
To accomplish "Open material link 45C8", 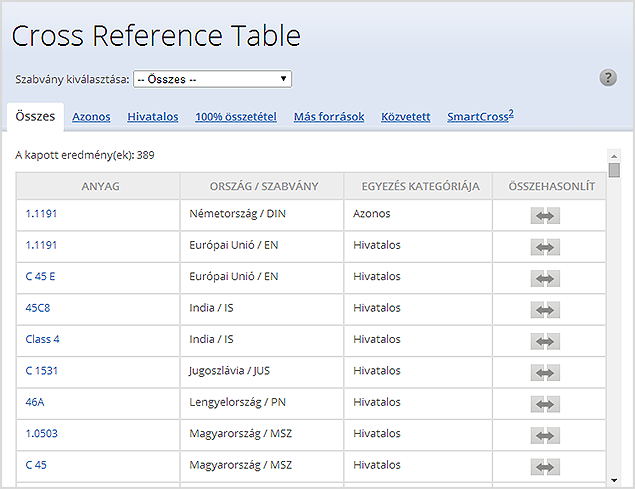I will point(38,308).
